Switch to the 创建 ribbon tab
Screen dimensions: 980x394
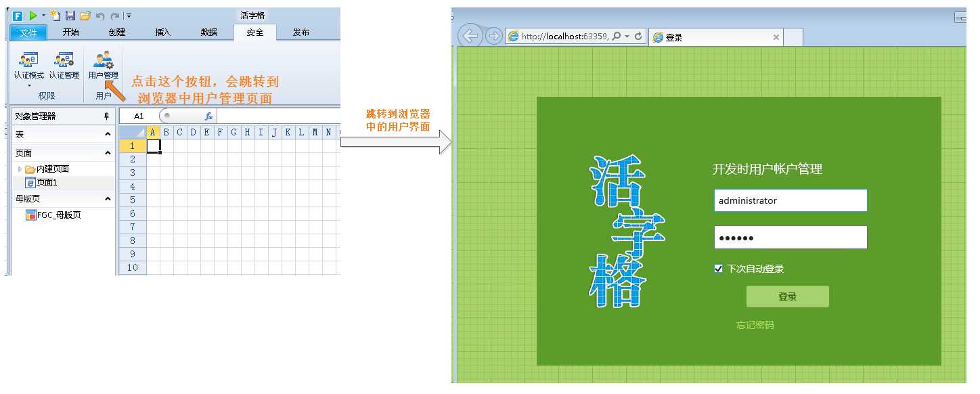coord(116,32)
